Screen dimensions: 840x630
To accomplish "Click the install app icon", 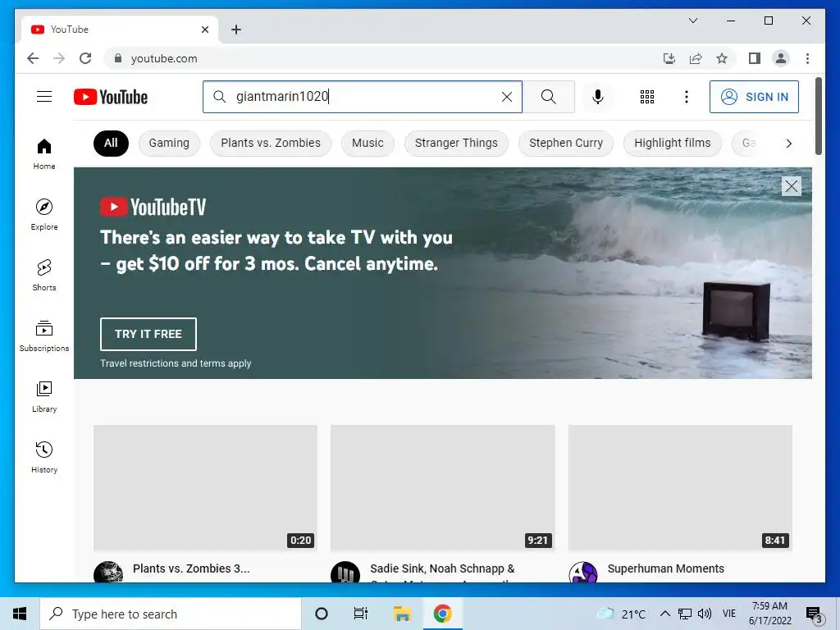I will [x=669, y=58].
